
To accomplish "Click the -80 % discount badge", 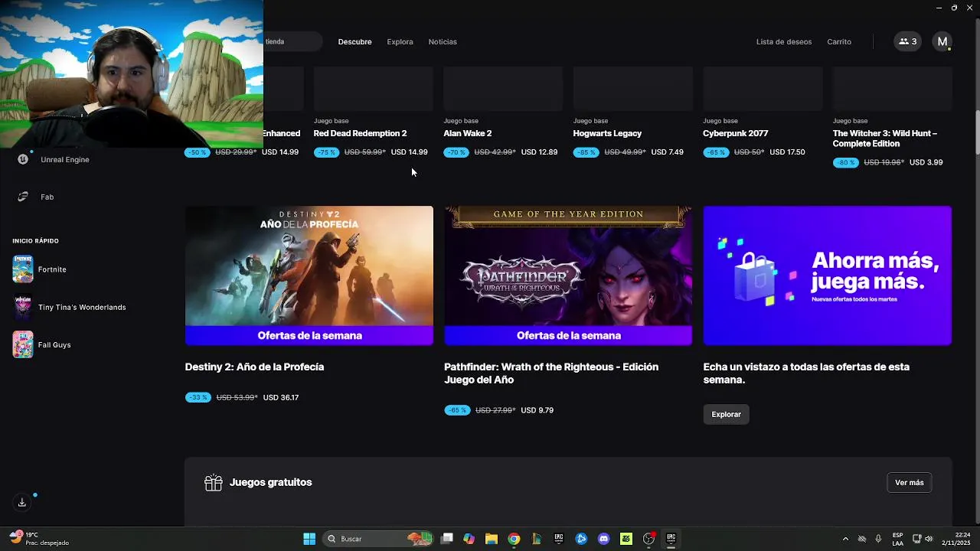I will coord(845,162).
